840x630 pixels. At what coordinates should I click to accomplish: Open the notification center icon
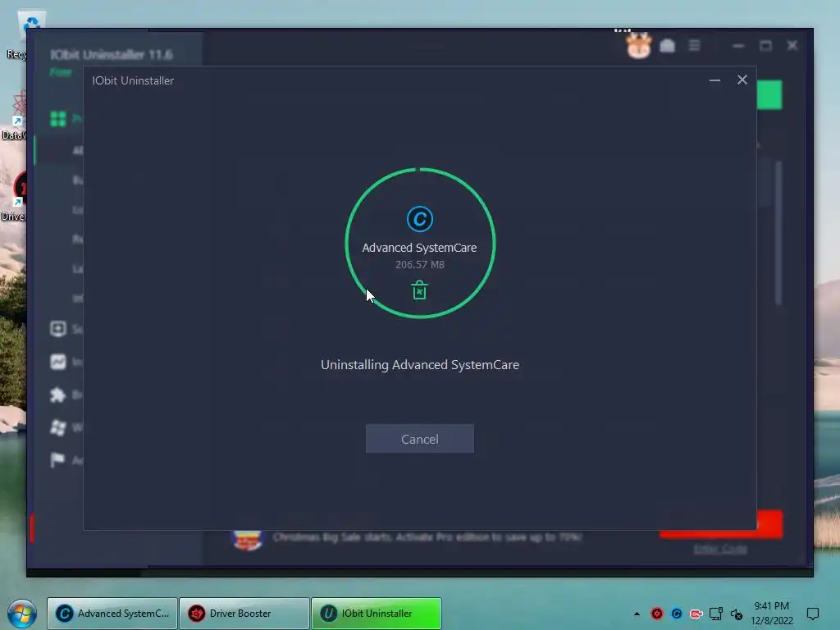(x=813, y=614)
